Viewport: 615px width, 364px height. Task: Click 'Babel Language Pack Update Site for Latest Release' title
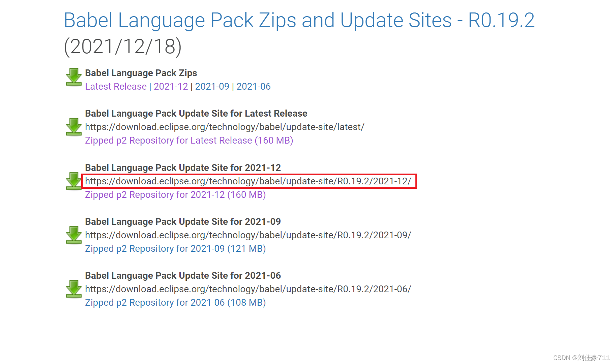click(196, 114)
